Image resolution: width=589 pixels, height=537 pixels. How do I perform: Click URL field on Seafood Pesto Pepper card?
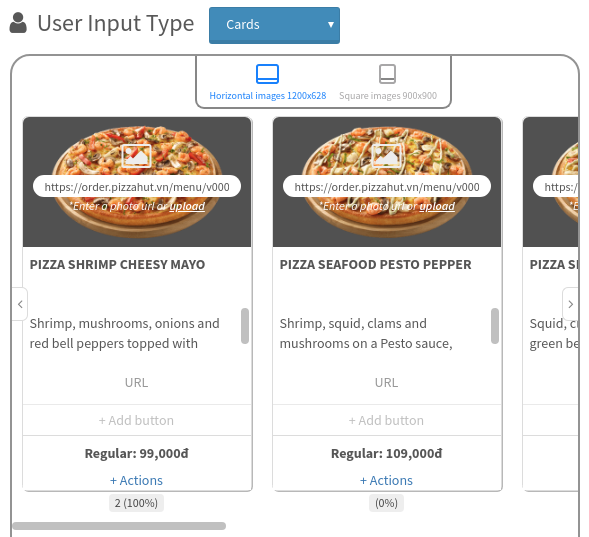click(387, 383)
